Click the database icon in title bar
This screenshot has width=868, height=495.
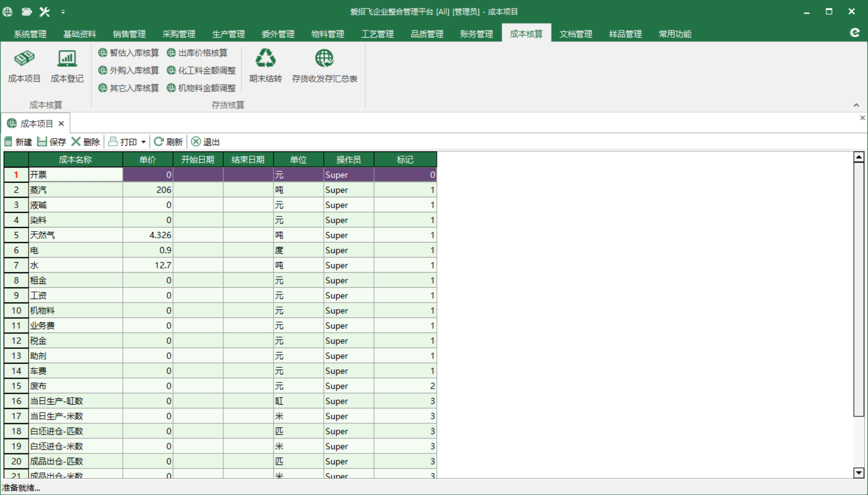tap(26, 11)
